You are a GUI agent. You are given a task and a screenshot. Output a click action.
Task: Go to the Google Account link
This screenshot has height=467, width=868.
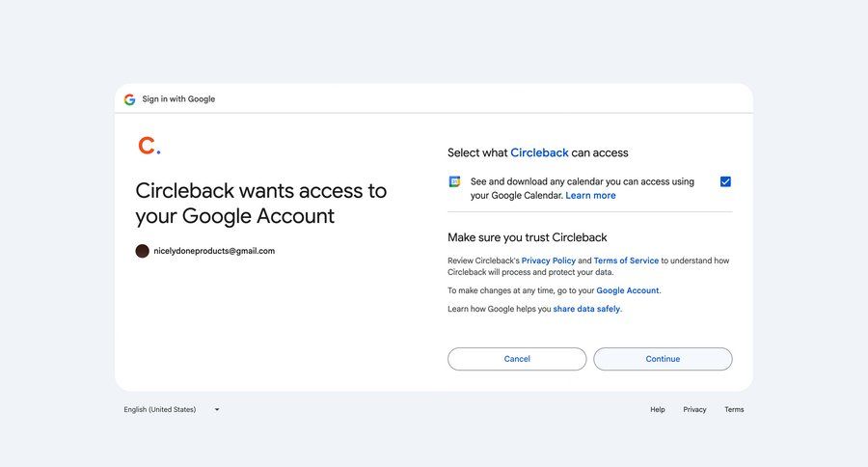tap(628, 290)
